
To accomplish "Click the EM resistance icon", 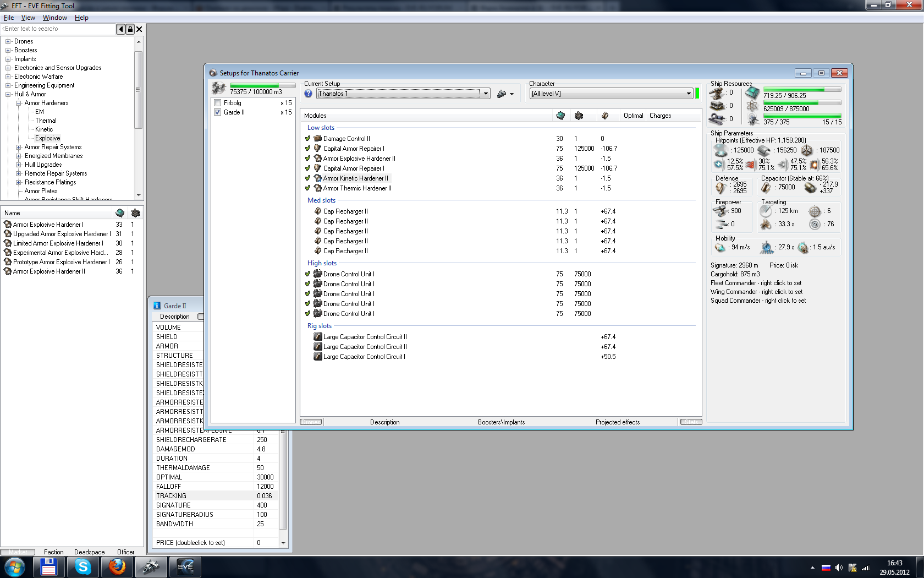I will [718, 164].
